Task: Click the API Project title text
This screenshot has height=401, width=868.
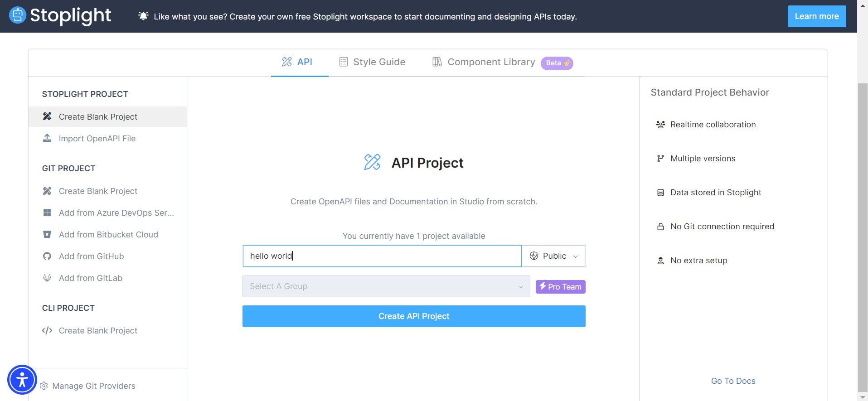Action: click(x=427, y=163)
